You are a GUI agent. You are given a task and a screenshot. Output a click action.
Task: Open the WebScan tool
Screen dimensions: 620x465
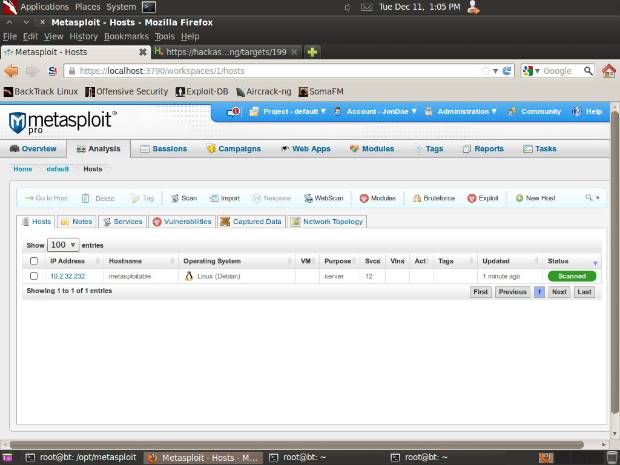tap(323, 198)
